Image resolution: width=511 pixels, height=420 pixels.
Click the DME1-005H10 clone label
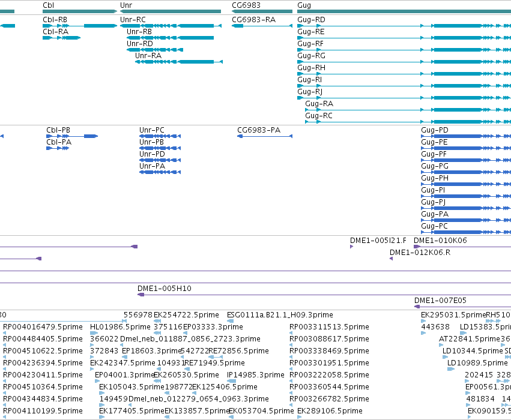165,289
